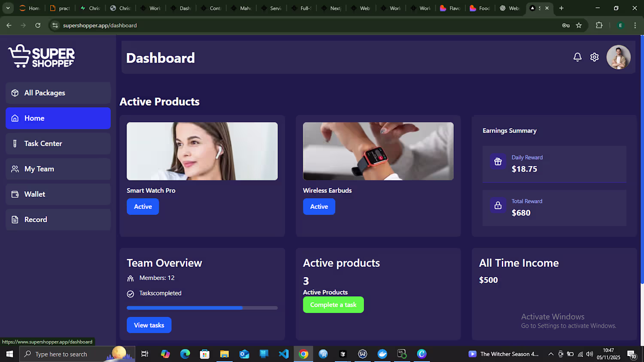This screenshot has width=644, height=362.
Task: Click Active button under Wireless Earbuds
Action: [x=319, y=206]
